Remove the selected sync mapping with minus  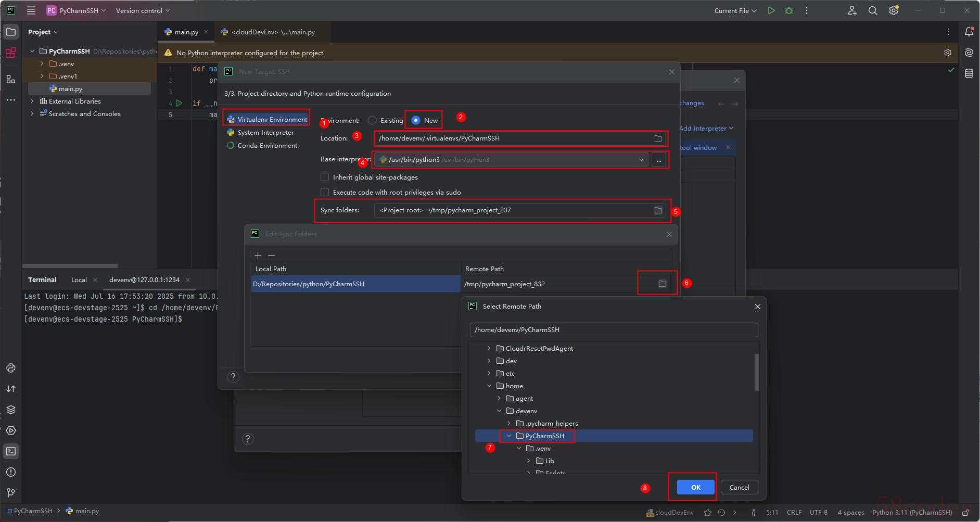click(x=271, y=255)
